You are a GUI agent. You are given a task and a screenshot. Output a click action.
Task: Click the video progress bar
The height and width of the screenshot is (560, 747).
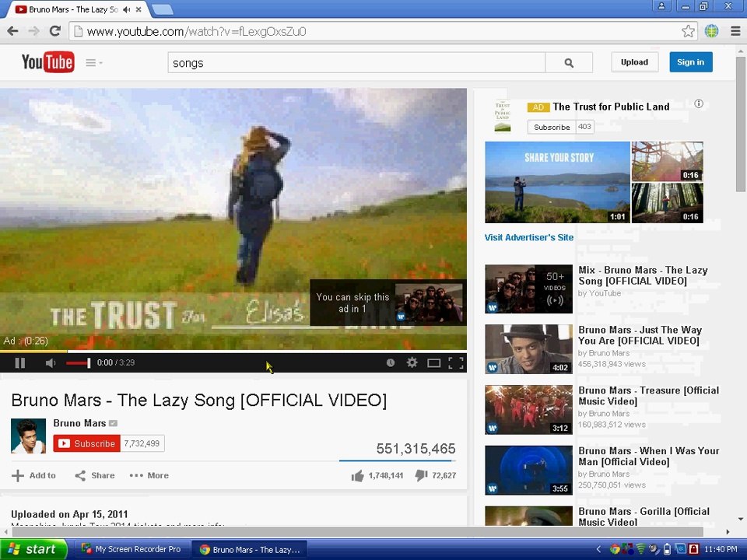[x=233, y=352]
